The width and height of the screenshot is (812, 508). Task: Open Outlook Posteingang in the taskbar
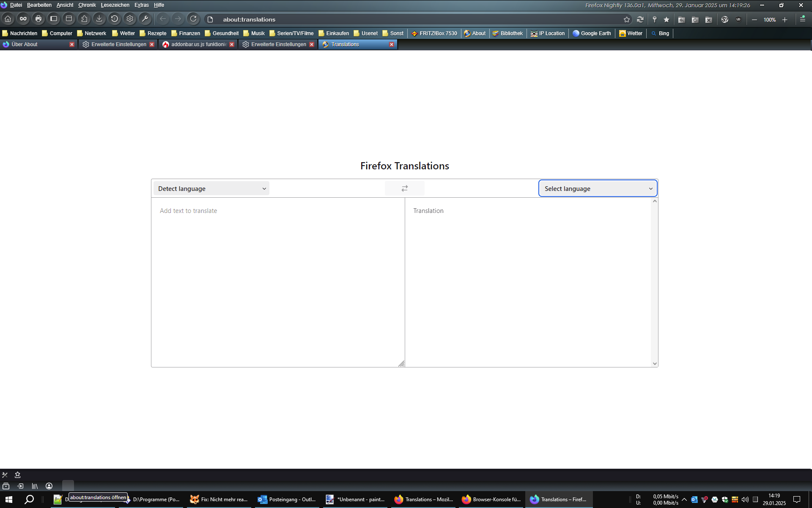[288, 500]
